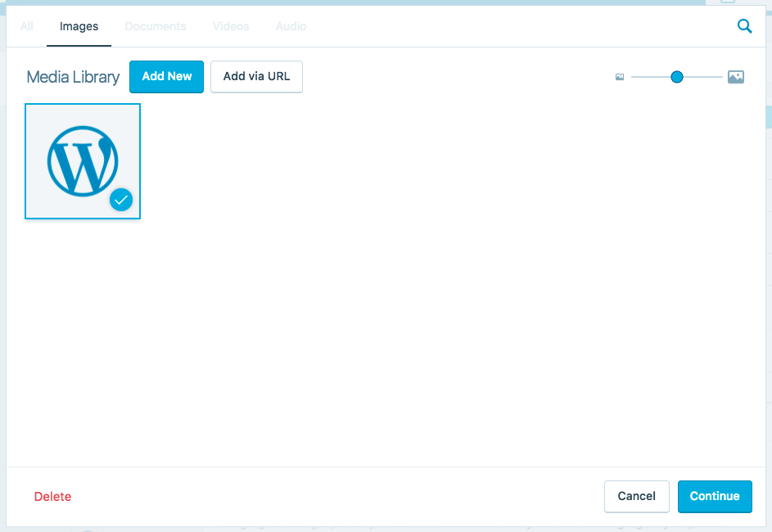
Task: Open the media search magnifier icon
Action: coord(744,26)
